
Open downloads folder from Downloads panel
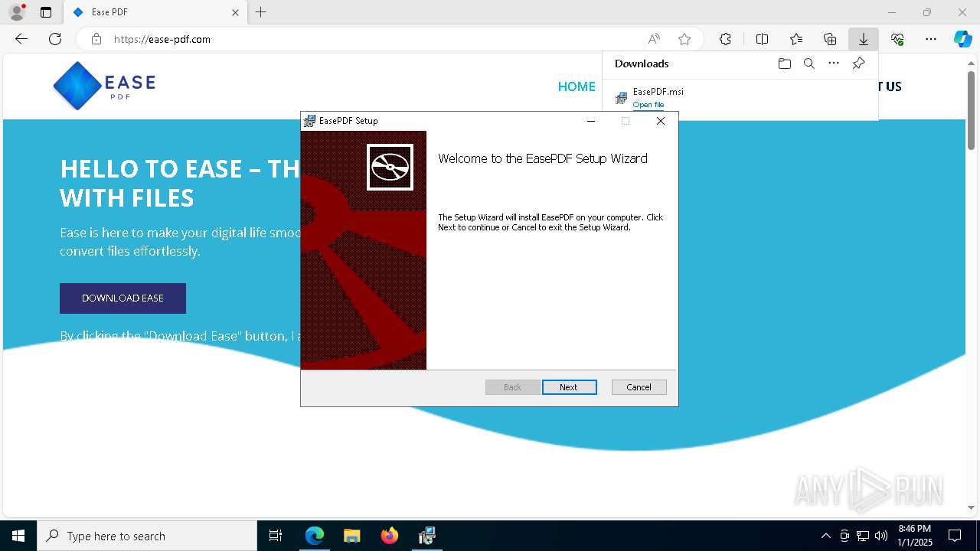[x=784, y=64]
